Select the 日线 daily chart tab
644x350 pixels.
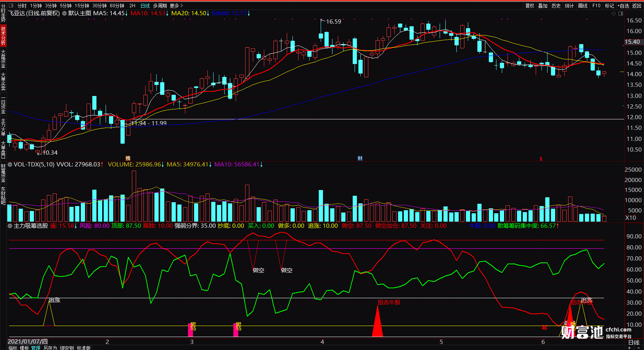pyautogui.click(x=145, y=6)
